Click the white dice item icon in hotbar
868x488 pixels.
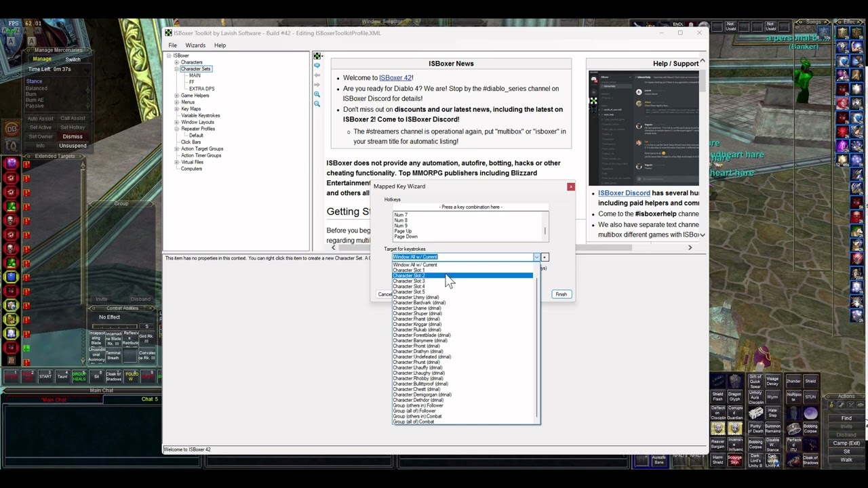[x=755, y=413]
